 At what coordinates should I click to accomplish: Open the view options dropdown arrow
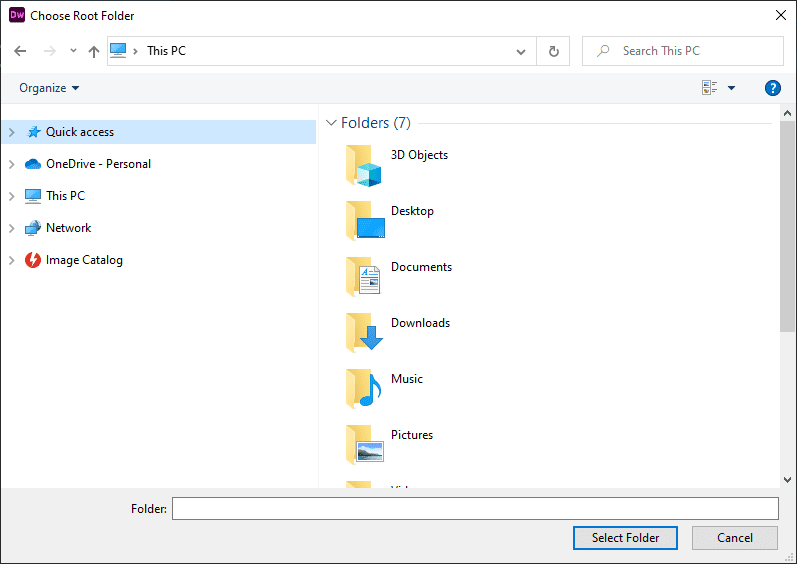(731, 88)
